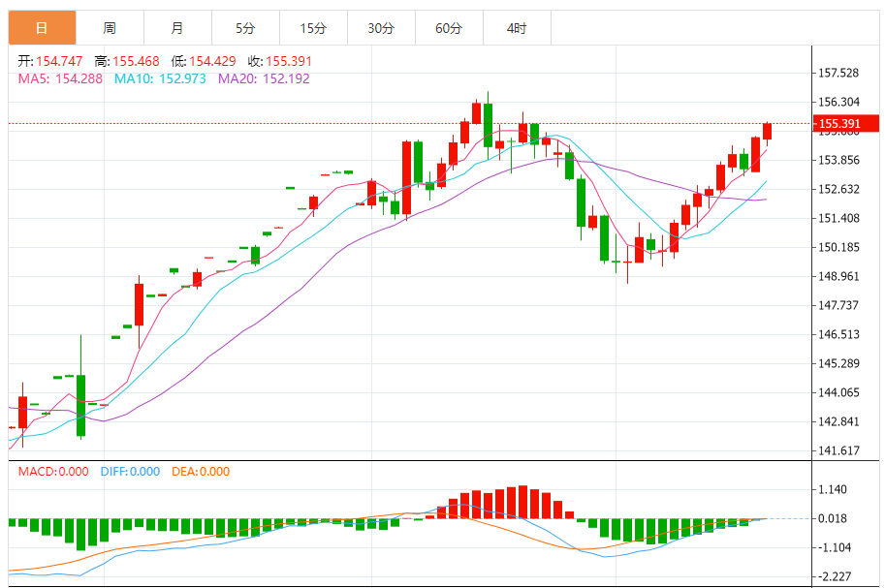885x588 pixels.
Task: Click the 1.140 MACD axis label
Action: (833, 490)
